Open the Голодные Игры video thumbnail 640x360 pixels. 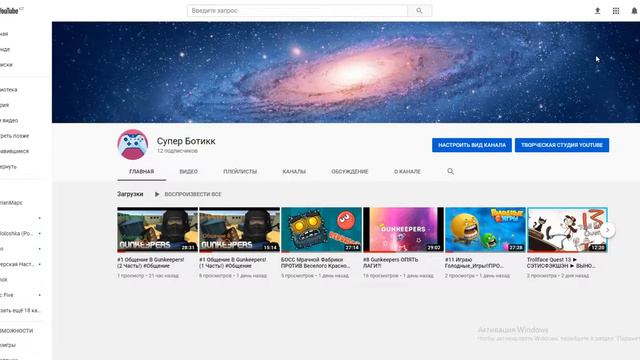click(x=485, y=229)
